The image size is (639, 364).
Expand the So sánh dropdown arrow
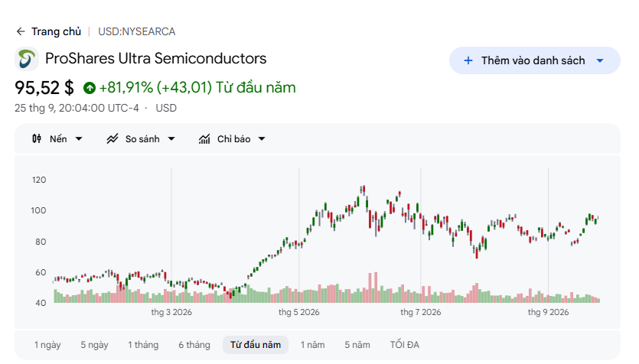pos(171,139)
